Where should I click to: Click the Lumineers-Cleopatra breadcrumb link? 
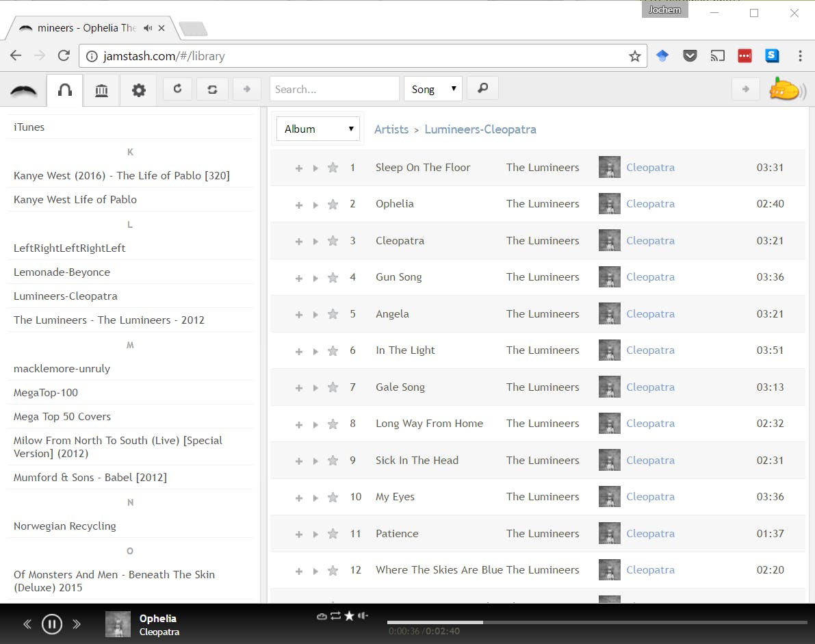[480, 129]
